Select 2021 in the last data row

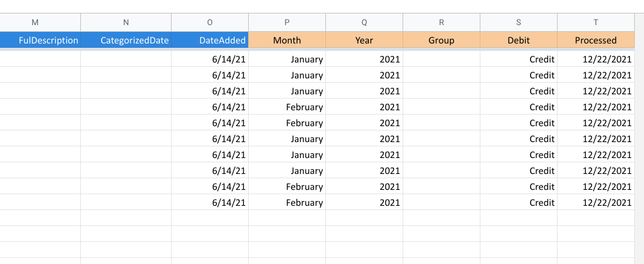coord(365,202)
